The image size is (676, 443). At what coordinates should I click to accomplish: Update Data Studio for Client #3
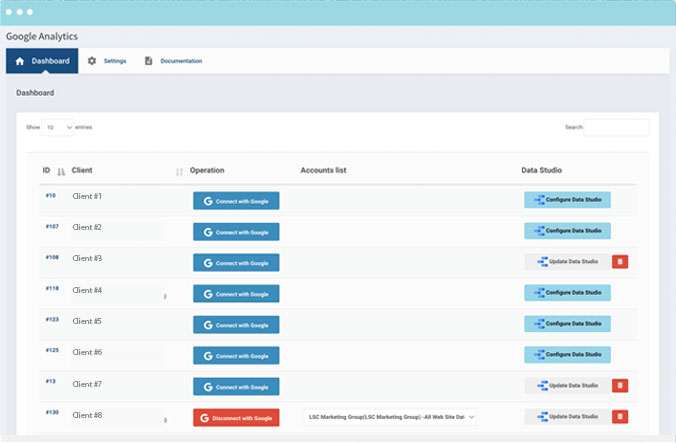(x=567, y=262)
